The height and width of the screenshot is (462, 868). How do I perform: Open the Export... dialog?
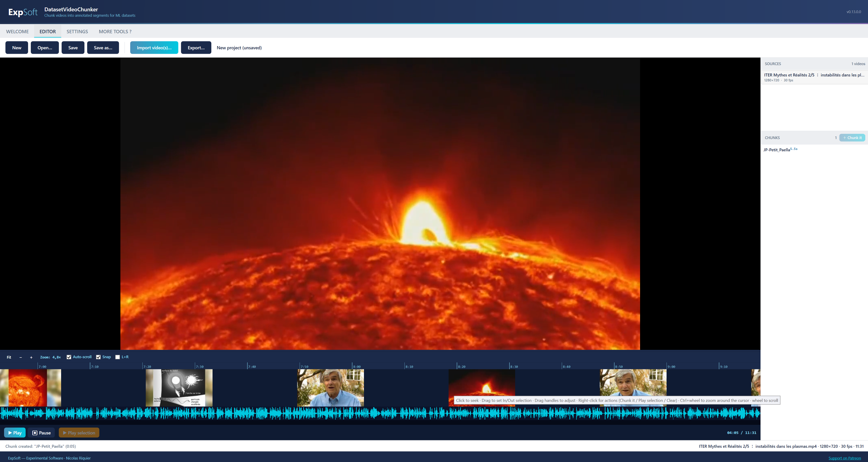(196, 47)
